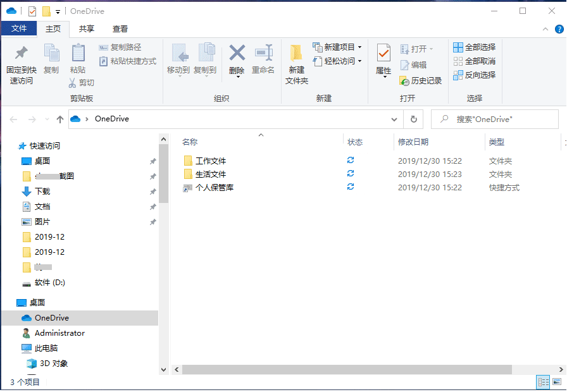Select 3D Objects (3D 对象) in tree
567x392 pixels.
point(54,364)
